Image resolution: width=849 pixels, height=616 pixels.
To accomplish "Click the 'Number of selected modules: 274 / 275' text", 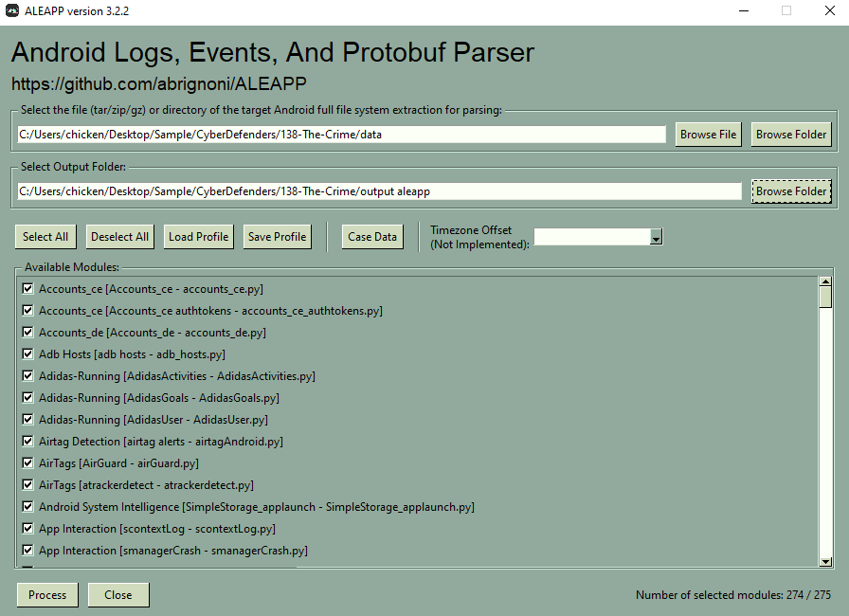I will pyautogui.click(x=733, y=595).
